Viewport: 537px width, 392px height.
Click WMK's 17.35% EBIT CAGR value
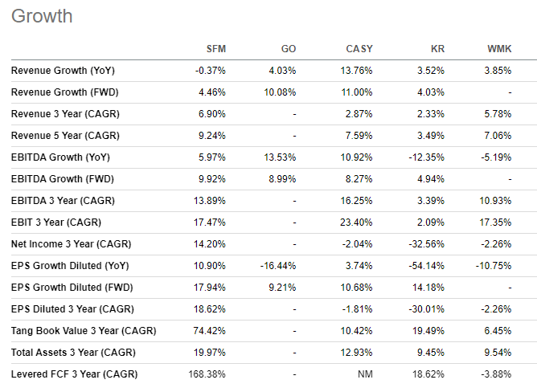click(x=495, y=223)
